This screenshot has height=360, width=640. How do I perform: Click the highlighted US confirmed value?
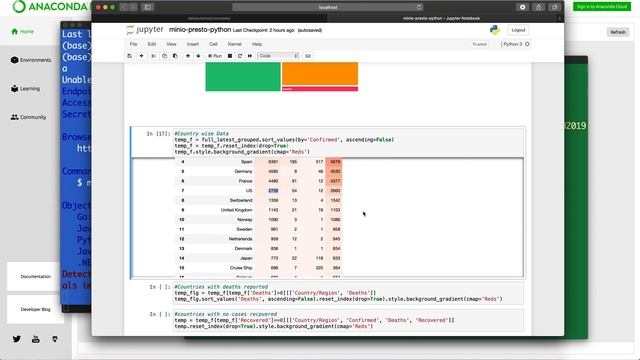tap(273, 191)
